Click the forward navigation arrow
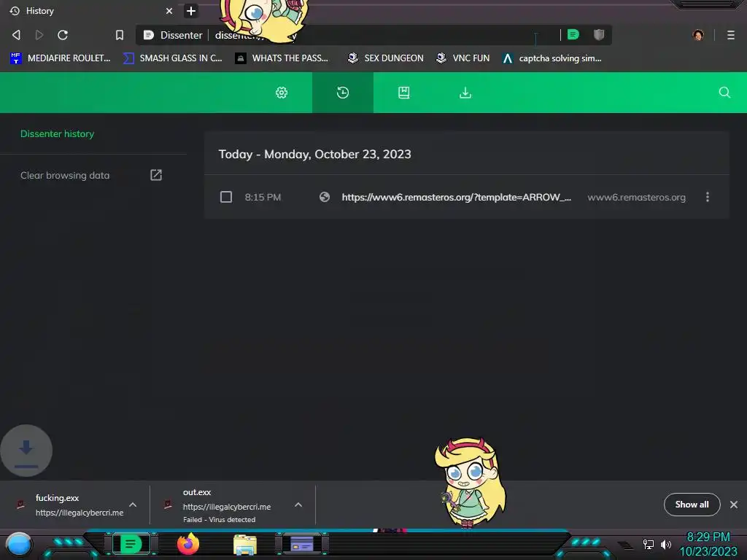 pyautogui.click(x=39, y=35)
